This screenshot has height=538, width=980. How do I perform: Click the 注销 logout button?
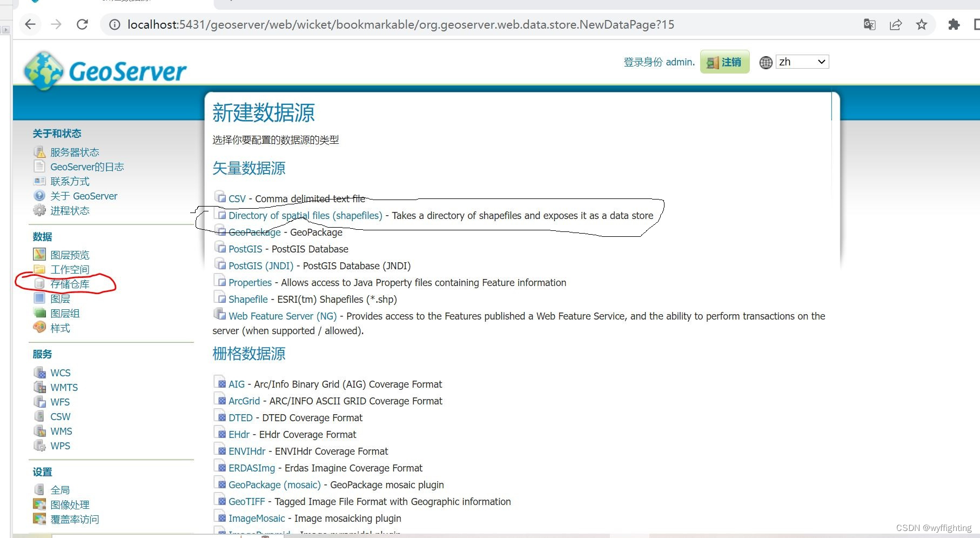pos(724,62)
